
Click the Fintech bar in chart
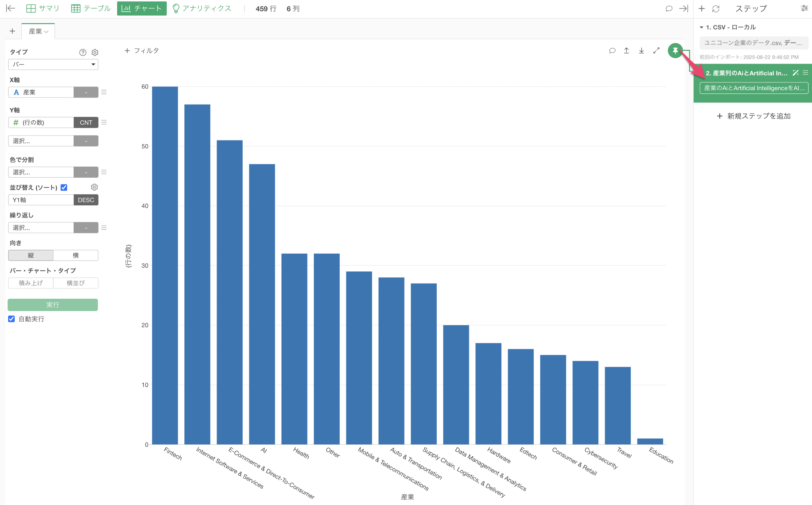[x=165, y=265]
